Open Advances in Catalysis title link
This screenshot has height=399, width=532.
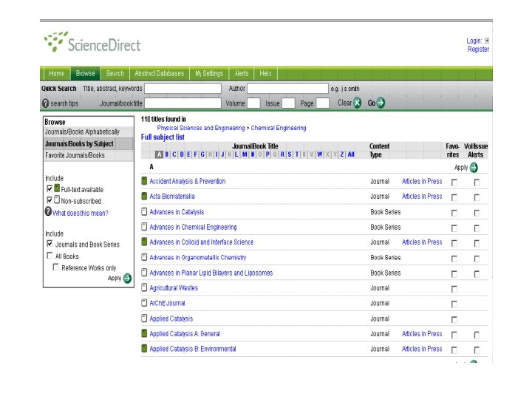coord(177,212)
